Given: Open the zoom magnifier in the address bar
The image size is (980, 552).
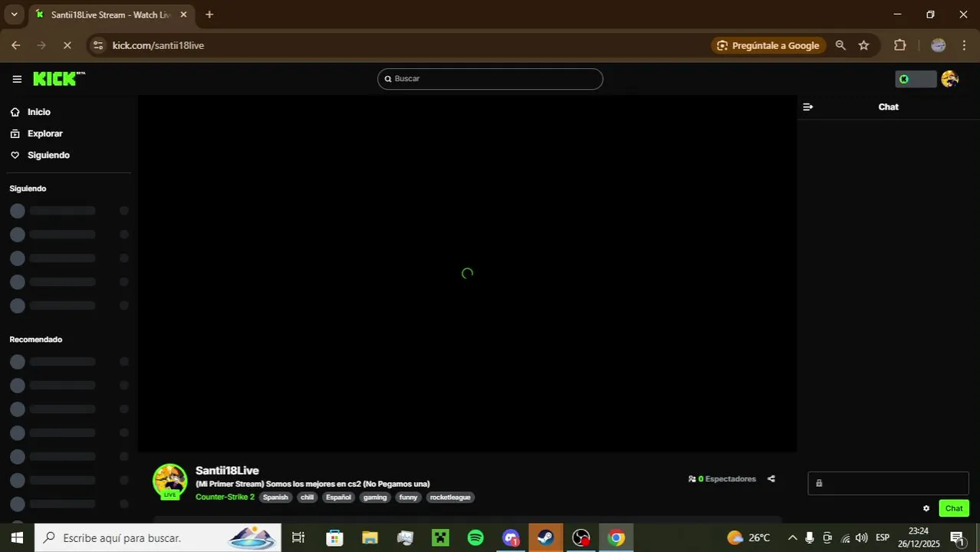Looking at the screenshot, I should pyautogui.click(x=840, y=45).
